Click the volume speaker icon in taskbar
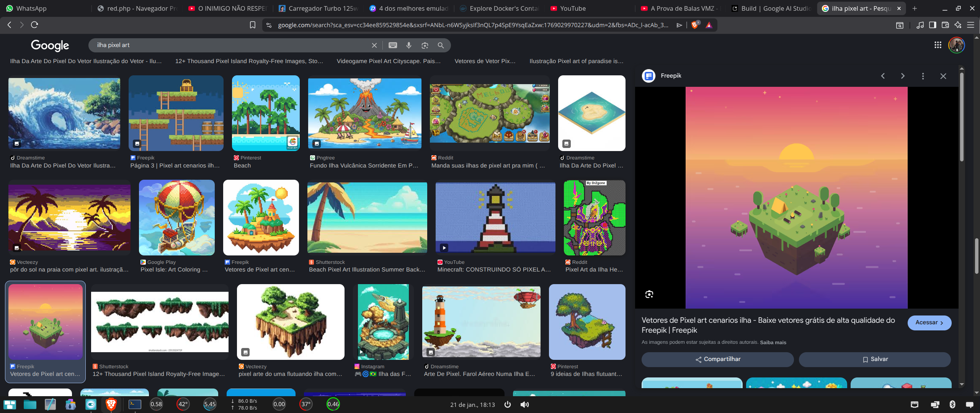 coord(524,405)
